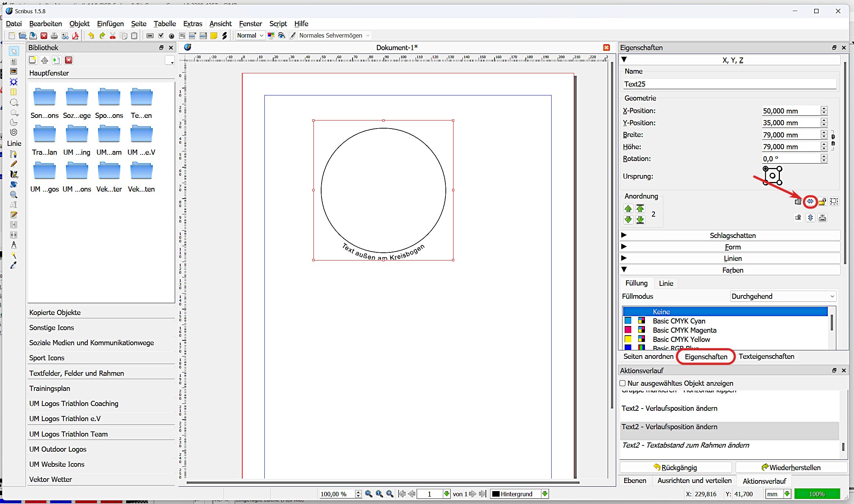
Task: Select the text frame tool
Action: point(14,62)
